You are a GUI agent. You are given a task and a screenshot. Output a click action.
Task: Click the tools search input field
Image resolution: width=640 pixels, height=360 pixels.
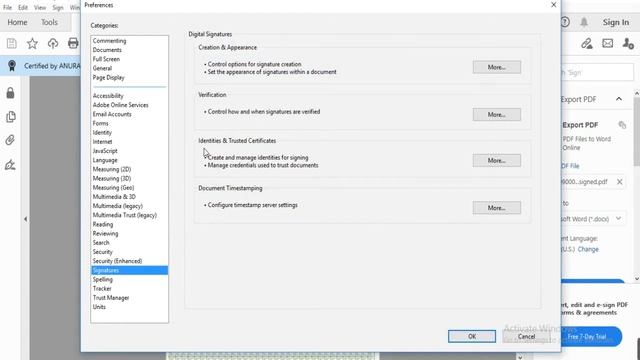tap(598, 73)
